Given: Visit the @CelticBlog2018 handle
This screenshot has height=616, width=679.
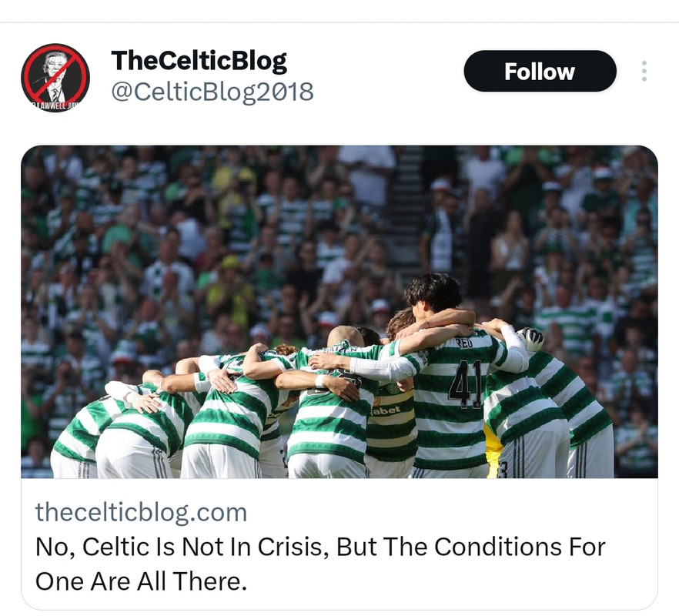Looking at the screenshot, I should (212, 92).
